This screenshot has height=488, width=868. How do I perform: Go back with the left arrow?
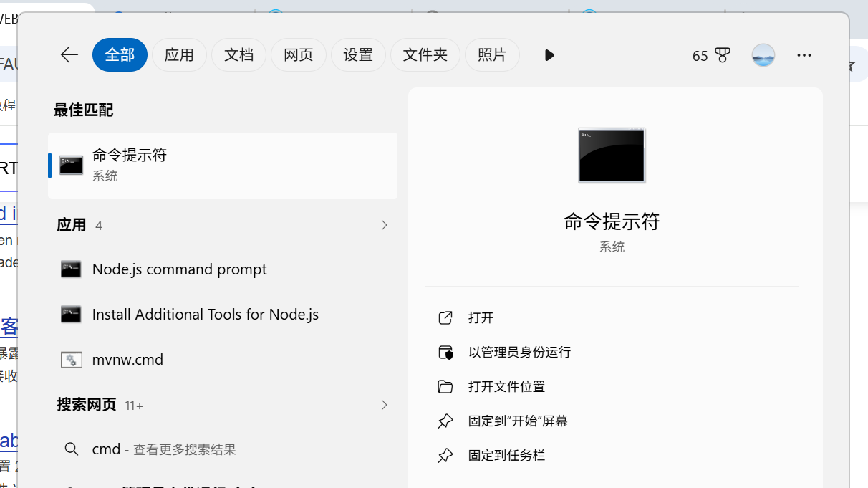pos(69,55)
